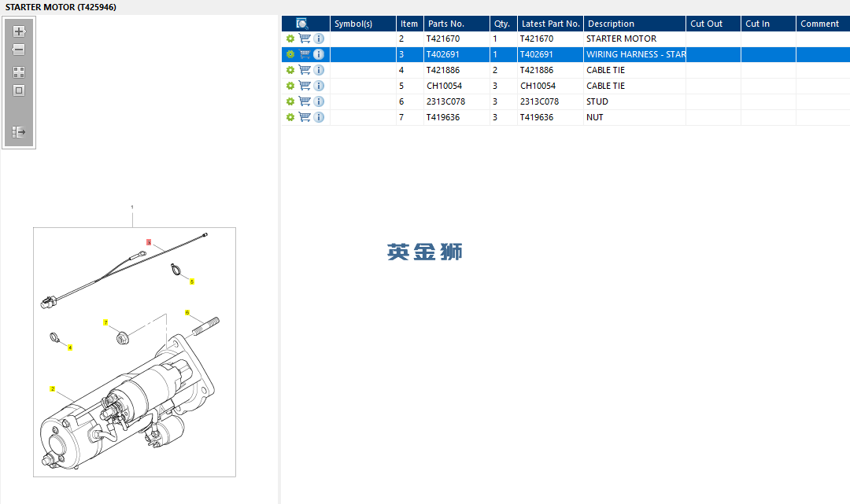
Task: Zoom in on the diagram with plus icon
Action: 19,31
